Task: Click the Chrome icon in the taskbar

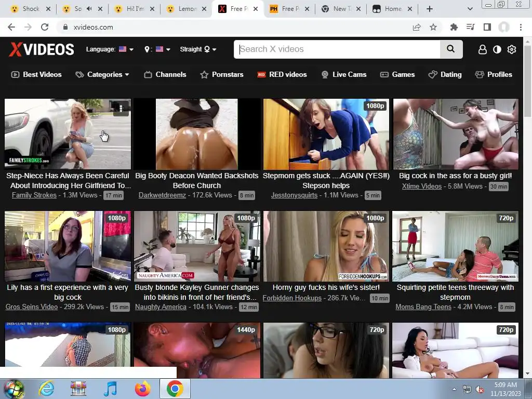Action: click(175, 389)
